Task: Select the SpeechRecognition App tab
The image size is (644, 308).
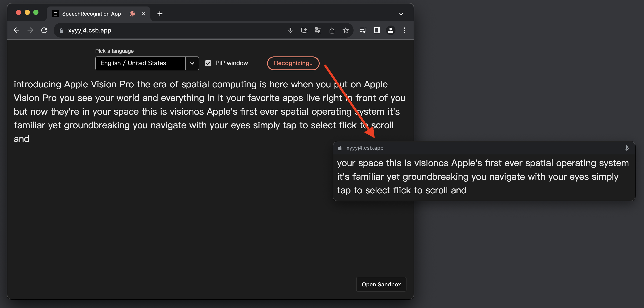Action: point(91,14)
